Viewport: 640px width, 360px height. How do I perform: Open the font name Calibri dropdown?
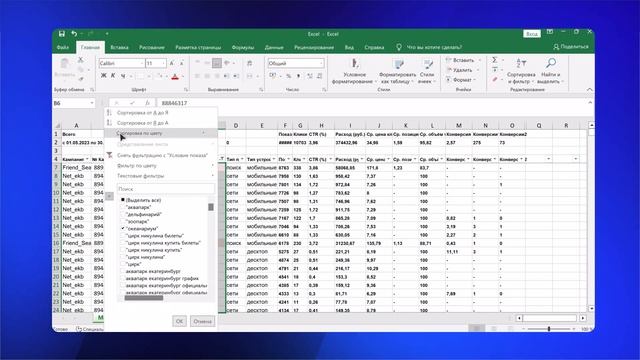tap(142, 63)
